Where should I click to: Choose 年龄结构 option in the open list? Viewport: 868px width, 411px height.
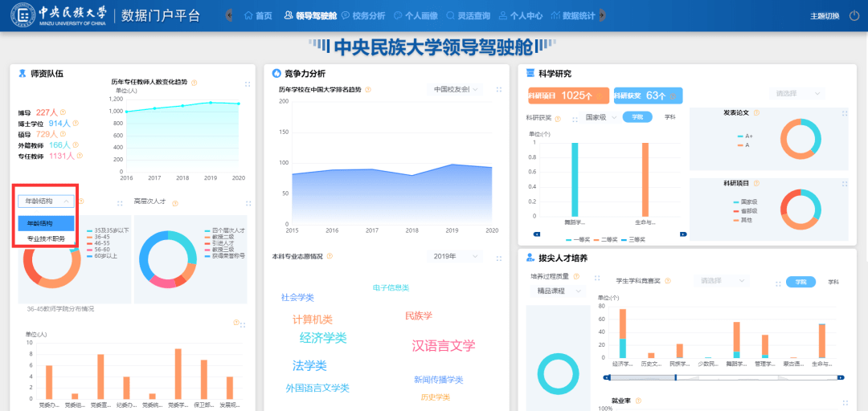tap(46, 223)
